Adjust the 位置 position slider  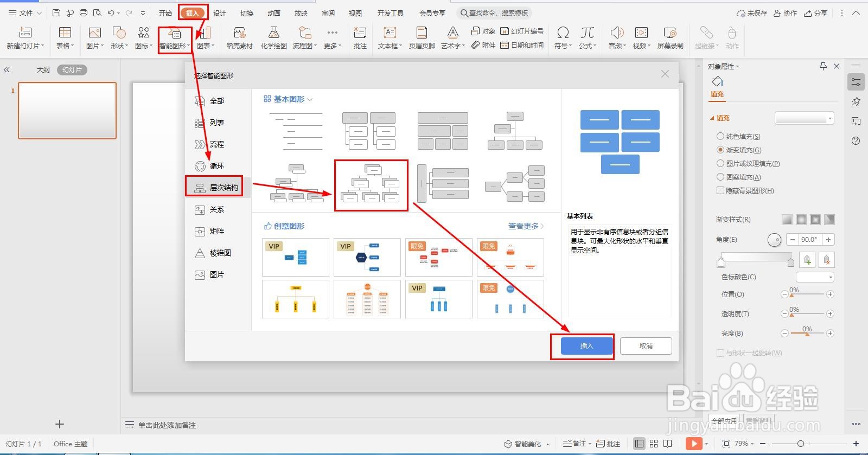pos(807,294)
